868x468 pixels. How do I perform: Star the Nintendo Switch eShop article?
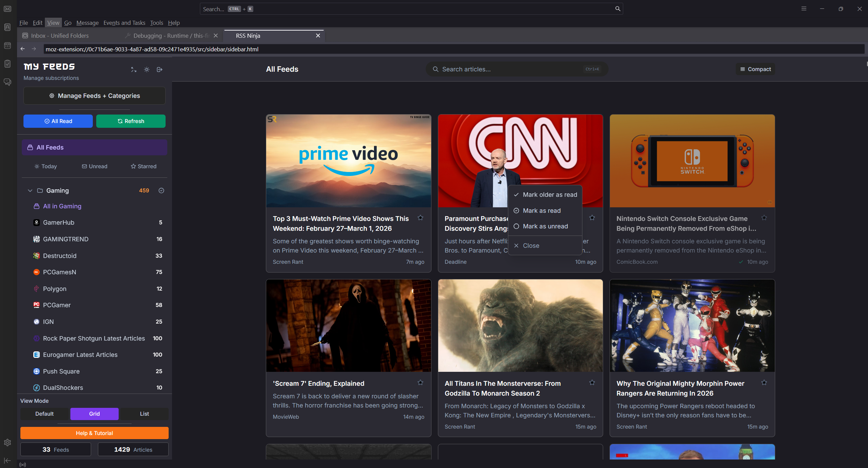[764, 218]
